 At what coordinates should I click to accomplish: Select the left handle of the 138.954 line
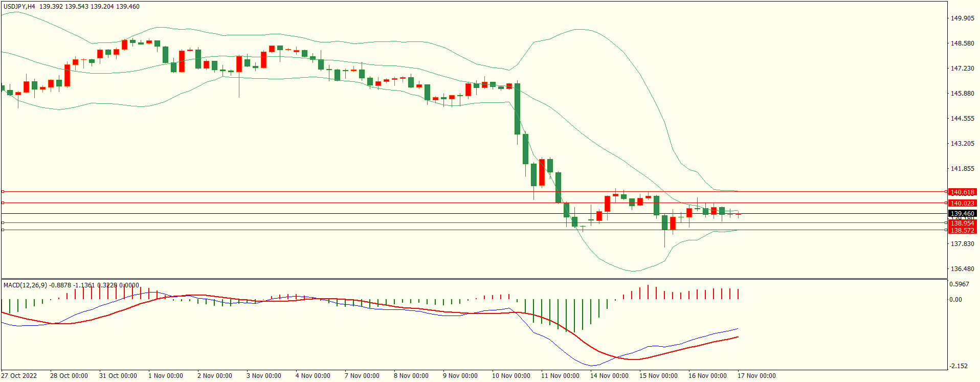pyautogui.click(x=3, y=223)
